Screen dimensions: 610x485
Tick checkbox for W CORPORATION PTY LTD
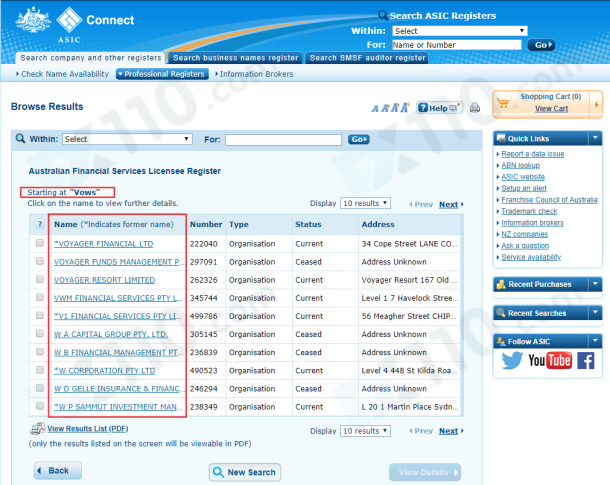coord(40,369)
